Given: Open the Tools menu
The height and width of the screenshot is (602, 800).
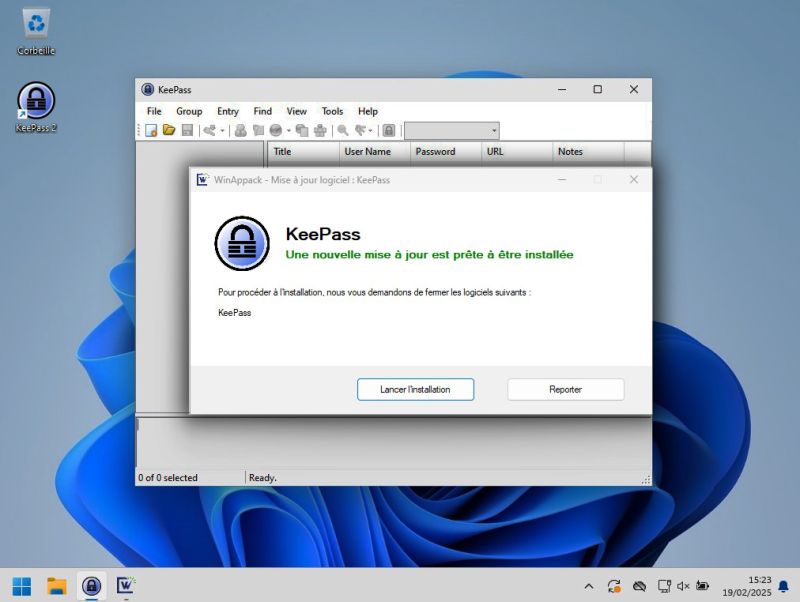Looking at the screenshot, I should coord(332,111).
